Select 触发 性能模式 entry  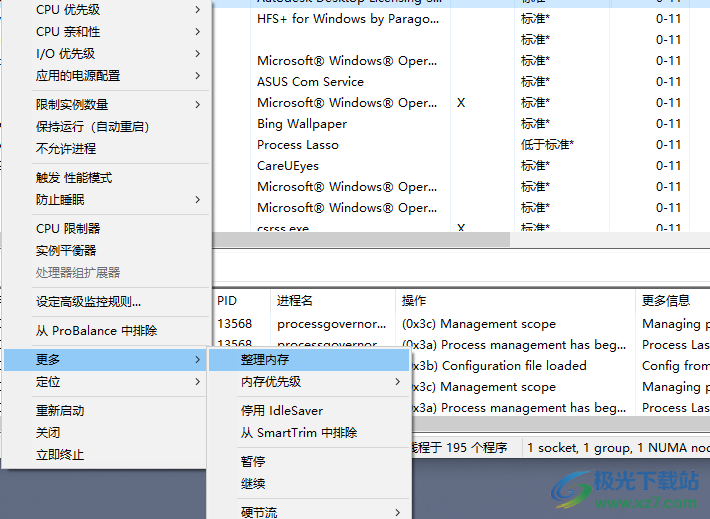pos(107,178)
